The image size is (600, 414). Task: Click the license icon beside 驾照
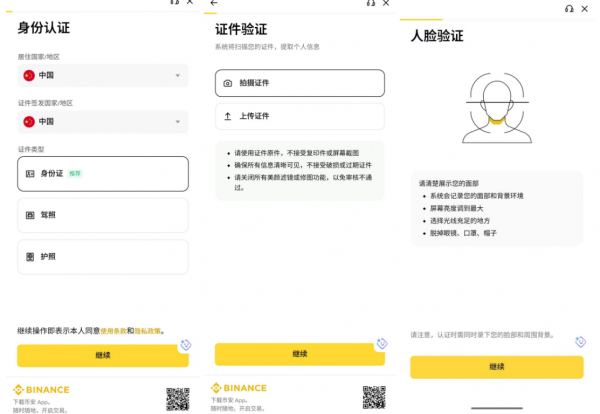(30, 215)
